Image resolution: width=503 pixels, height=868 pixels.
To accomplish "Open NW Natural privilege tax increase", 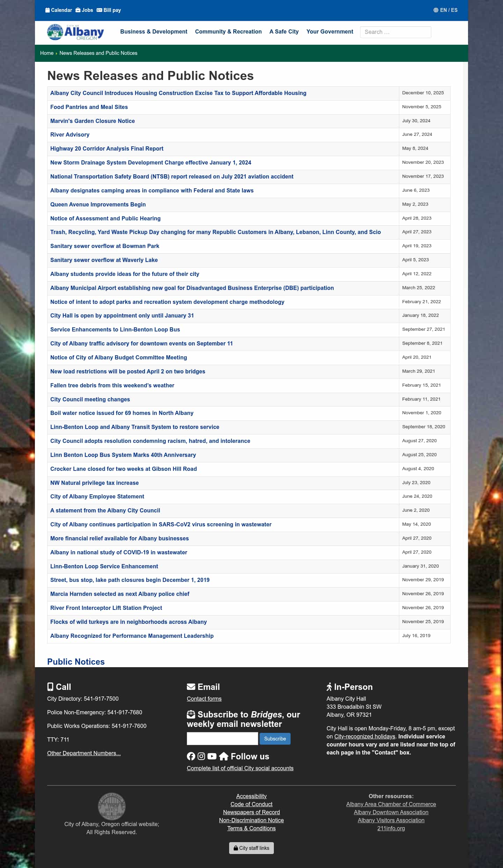I will tap(94, 483).
